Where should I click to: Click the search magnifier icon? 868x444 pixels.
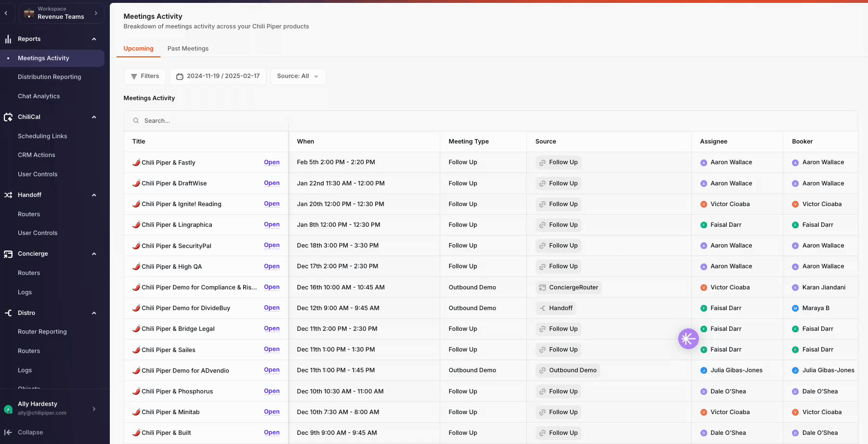pos(136,121)
